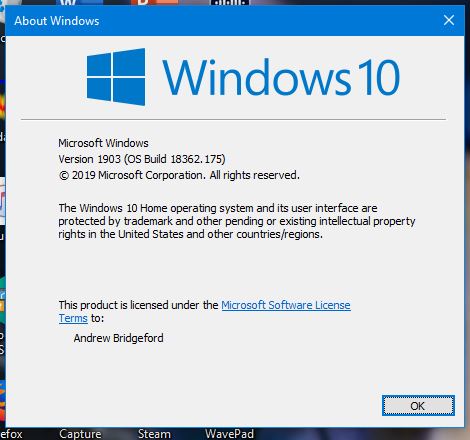Image resolution: width=470 pixels, height=440 pixels.
Task: Click the '© 2019 Microsoft Corporation' copyright text
Action: pos(179,175)
